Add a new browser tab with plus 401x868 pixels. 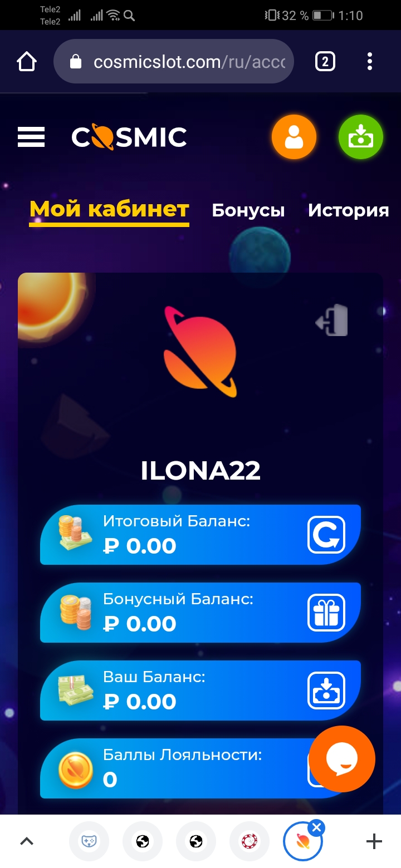point(374,841)
